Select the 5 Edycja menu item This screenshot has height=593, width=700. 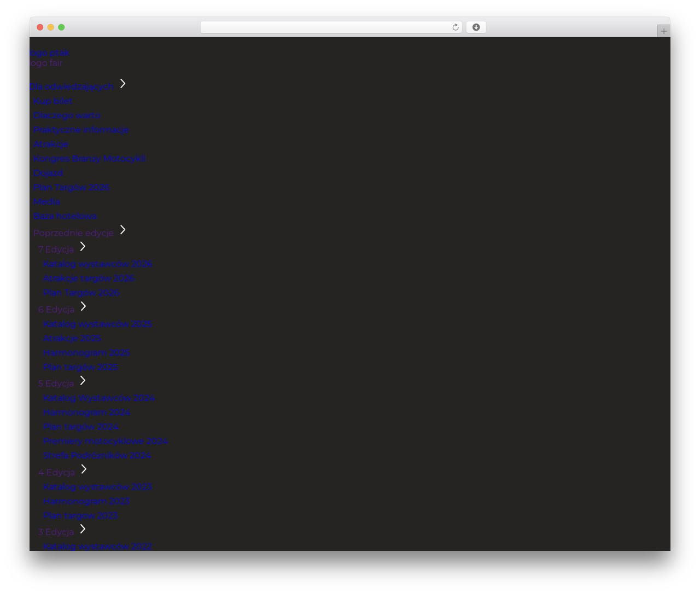pyautogui.click(x=56, y=383)
